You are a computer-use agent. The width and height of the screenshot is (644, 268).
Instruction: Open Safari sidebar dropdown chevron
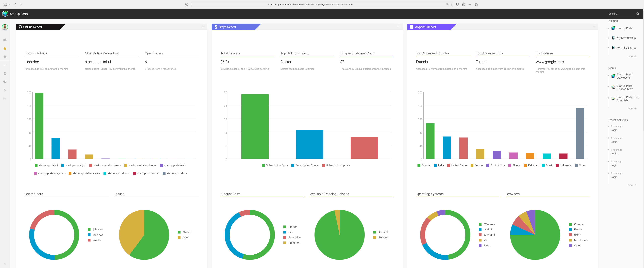coord(10,4)
